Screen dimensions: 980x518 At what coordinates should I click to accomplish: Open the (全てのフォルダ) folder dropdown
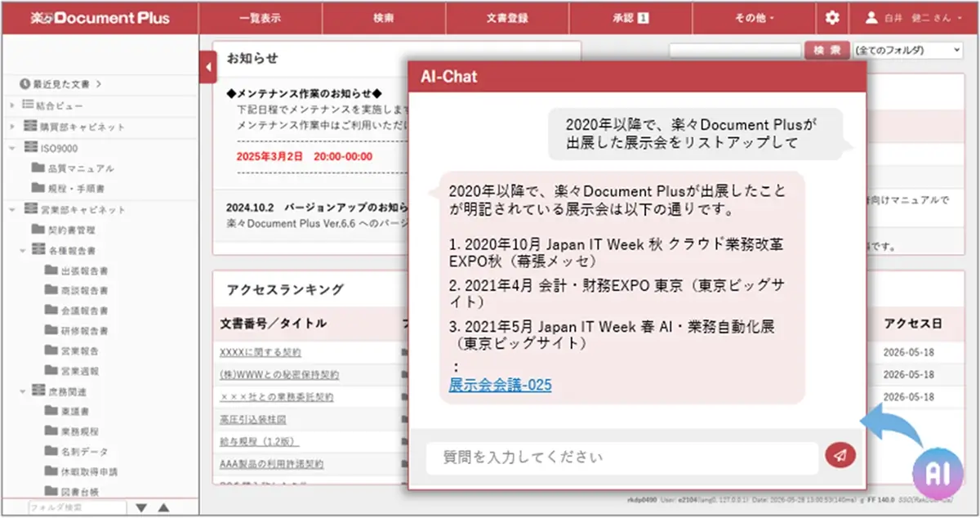(907, 50)
